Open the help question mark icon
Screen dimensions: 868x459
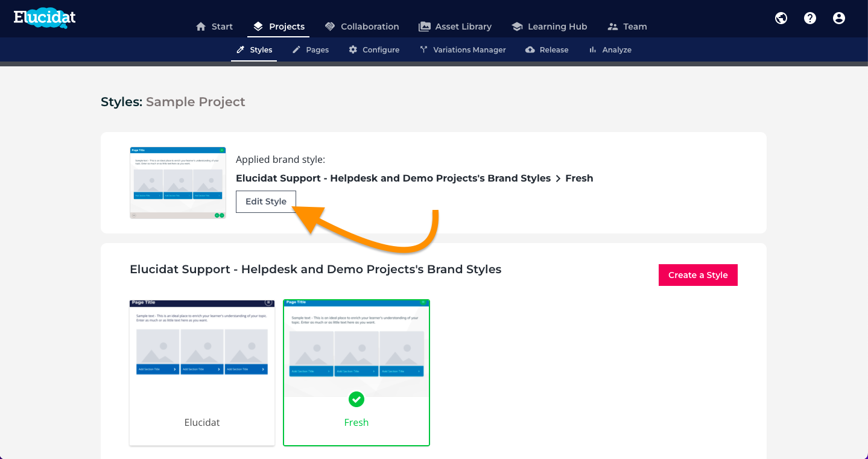810,18
